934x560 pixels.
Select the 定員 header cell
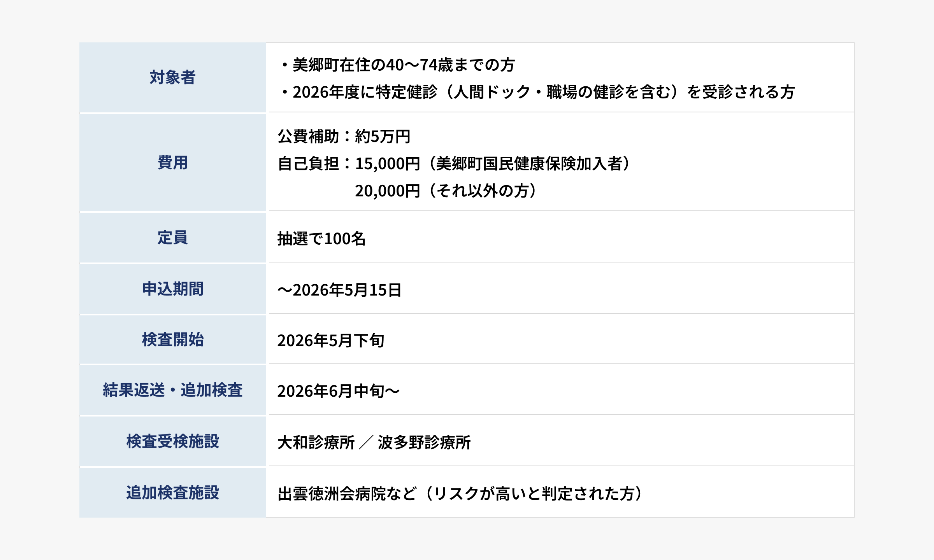[x=172, y=238]
